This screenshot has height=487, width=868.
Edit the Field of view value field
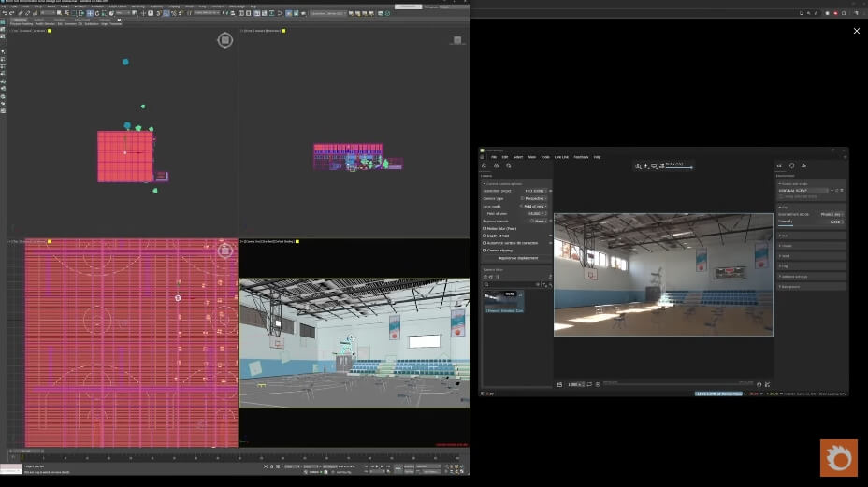[x=536, y=214]
